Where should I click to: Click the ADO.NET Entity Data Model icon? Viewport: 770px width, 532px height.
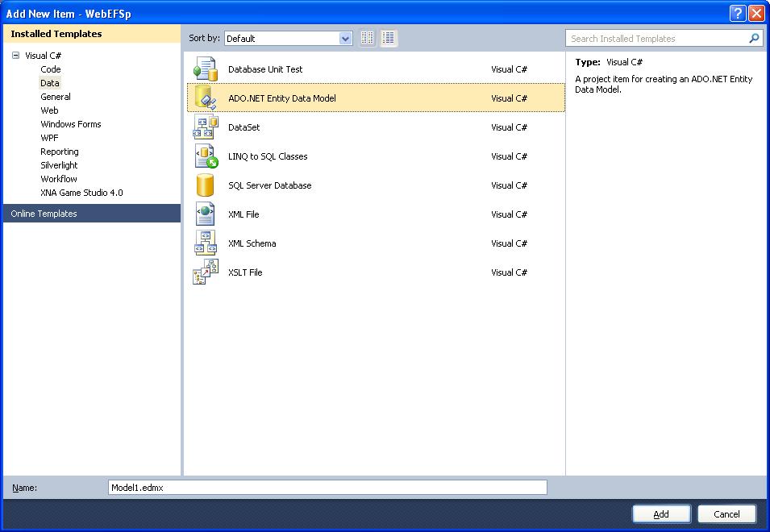point(206,98)
